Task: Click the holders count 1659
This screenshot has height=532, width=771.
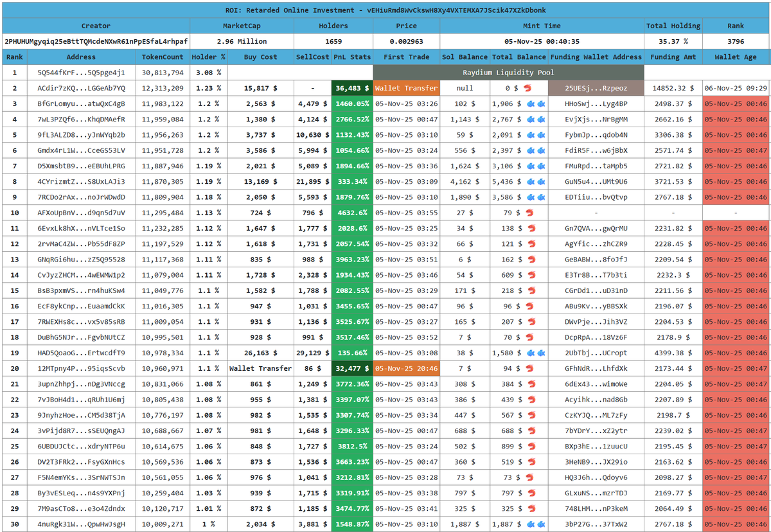Action: tap(333, 41)
